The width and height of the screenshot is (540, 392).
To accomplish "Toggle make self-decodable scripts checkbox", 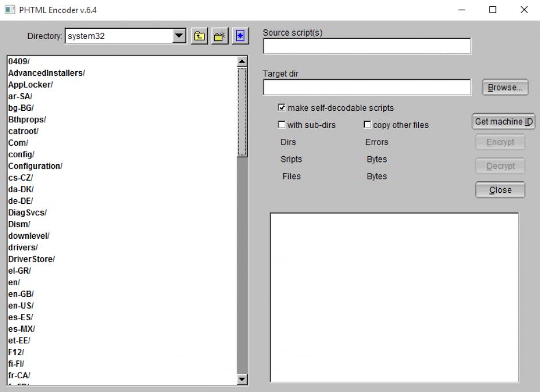I will point(282,107).
